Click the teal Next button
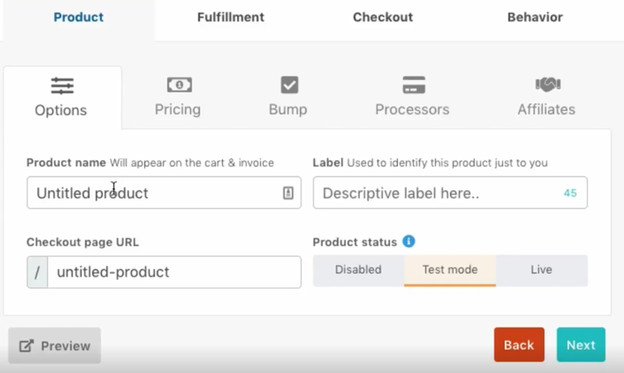Image resolution: width=624 pixels, height=373 pixels. 581,345
